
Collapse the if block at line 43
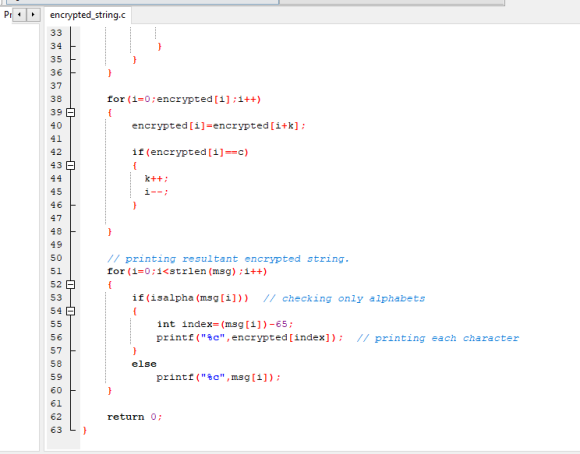71,165
